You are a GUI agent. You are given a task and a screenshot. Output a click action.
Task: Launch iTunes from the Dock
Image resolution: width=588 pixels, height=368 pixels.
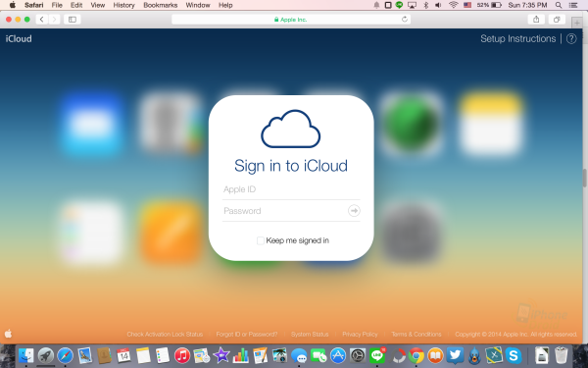click(182, 355)
